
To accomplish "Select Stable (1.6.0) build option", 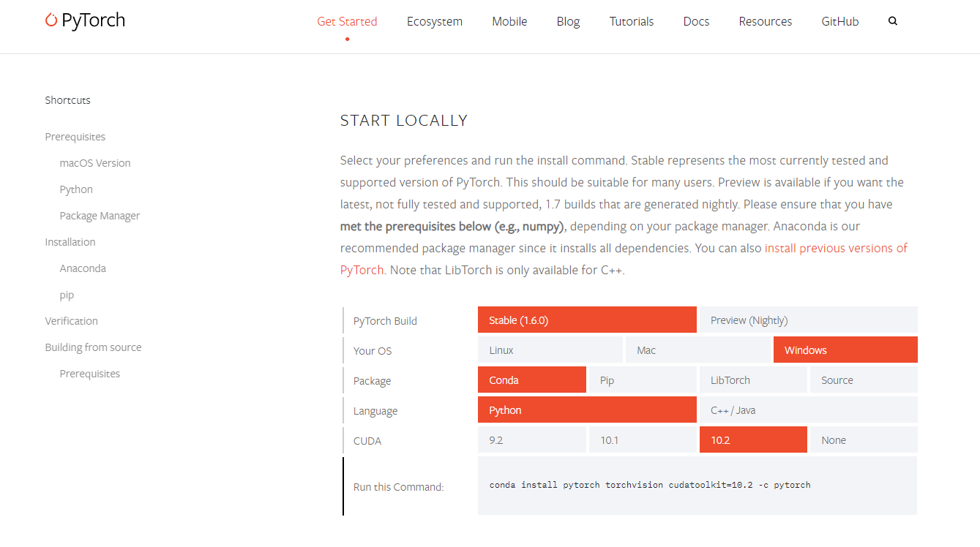I will [x=587, y=320].
